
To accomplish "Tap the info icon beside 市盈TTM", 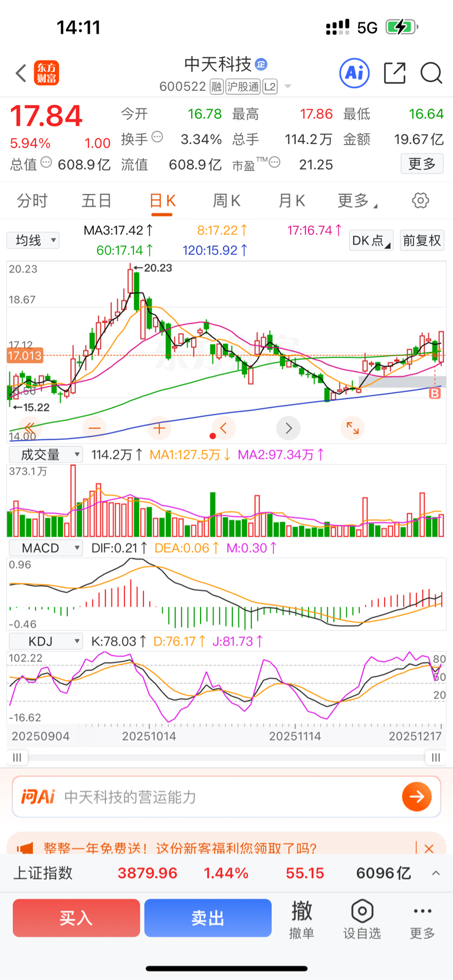I will [274, 162].
